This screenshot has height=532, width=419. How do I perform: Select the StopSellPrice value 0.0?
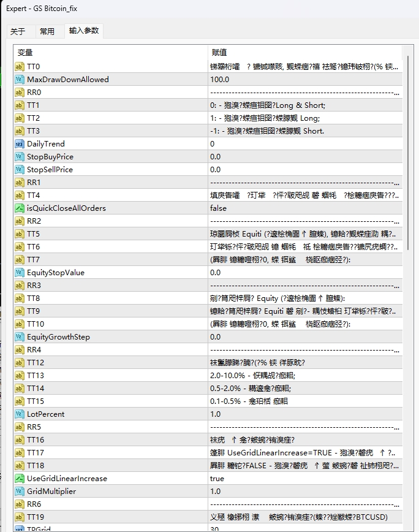(x=305, y=170)
